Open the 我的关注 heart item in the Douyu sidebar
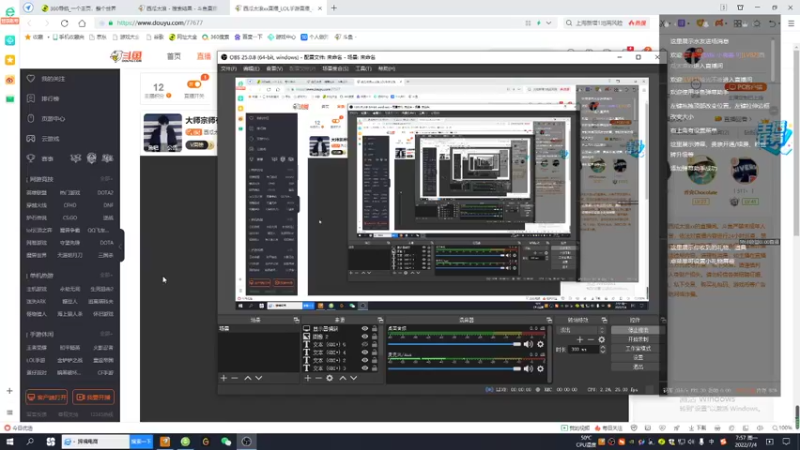The height and width of the screenshot is (450, 800). point(47,79)
